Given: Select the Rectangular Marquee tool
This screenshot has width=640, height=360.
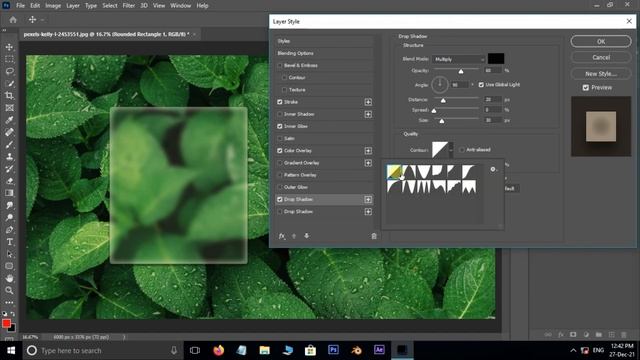Looking at the screenshot, I should 9,59.
